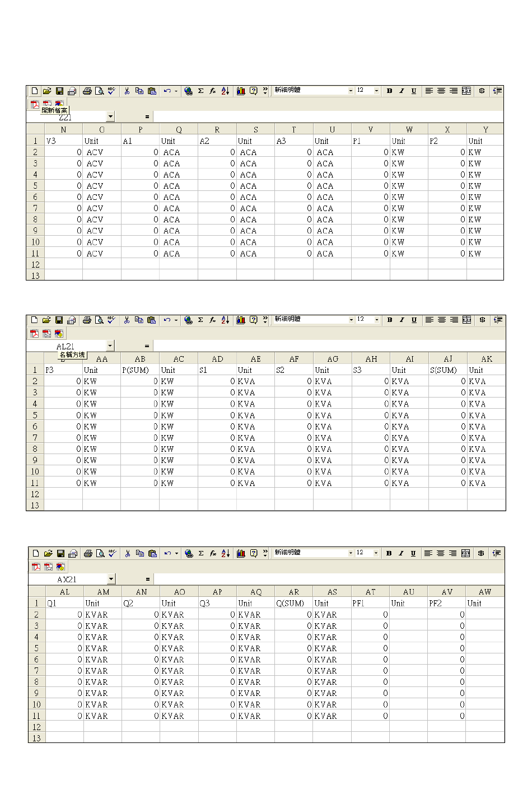This screenshot has height=799, width=532.
Task: Apply Currency style in AL21 spreadsheet
Action: 482,320
